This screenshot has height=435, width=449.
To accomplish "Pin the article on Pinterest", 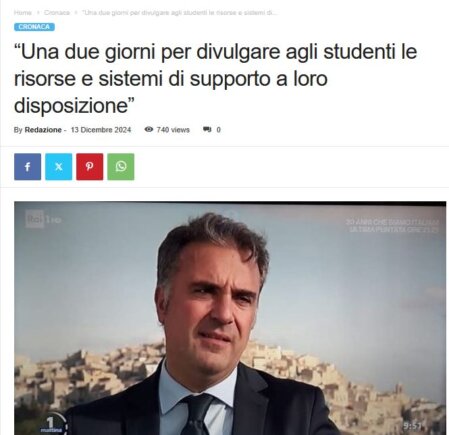I will click(89, 167).
